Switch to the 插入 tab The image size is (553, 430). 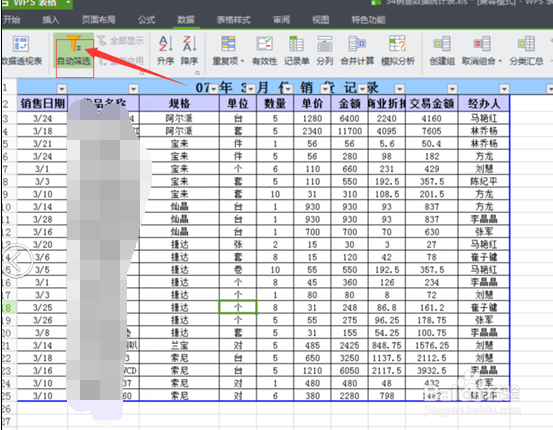(51, 20)
